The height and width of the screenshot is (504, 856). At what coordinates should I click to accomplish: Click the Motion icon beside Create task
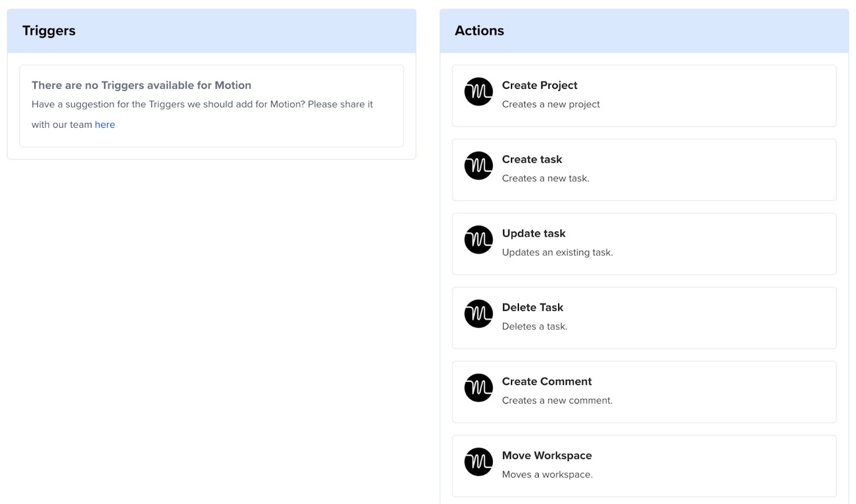point(478,166)
